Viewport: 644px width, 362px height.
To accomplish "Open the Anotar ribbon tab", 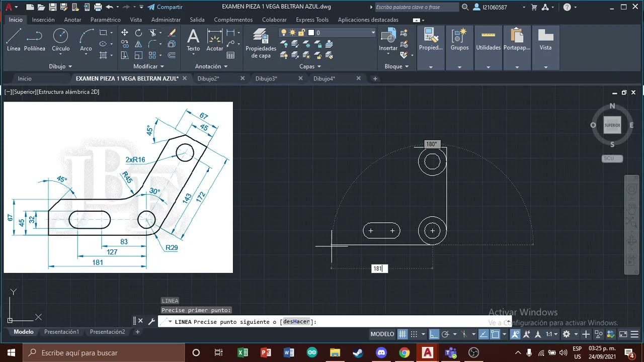I will (x=72, y=20).
